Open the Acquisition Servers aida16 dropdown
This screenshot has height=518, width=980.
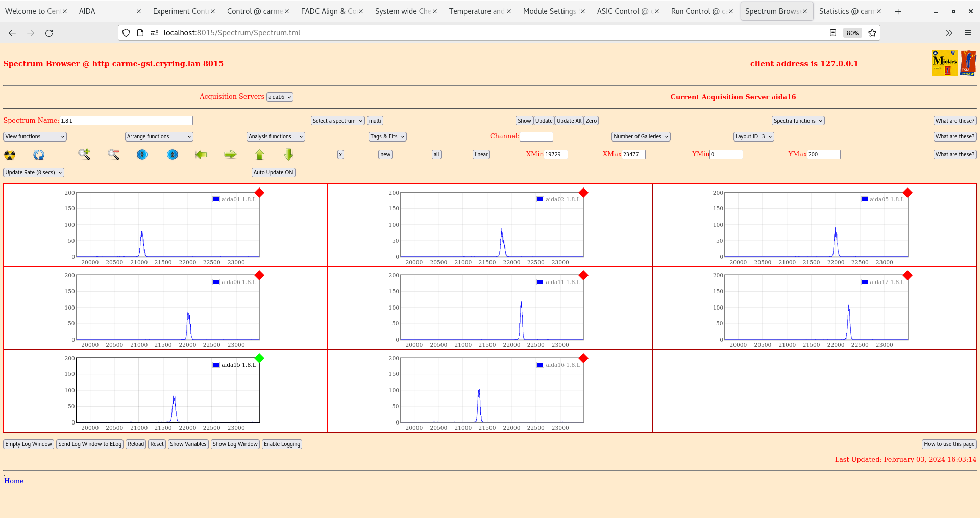click(x=280, y=97)
